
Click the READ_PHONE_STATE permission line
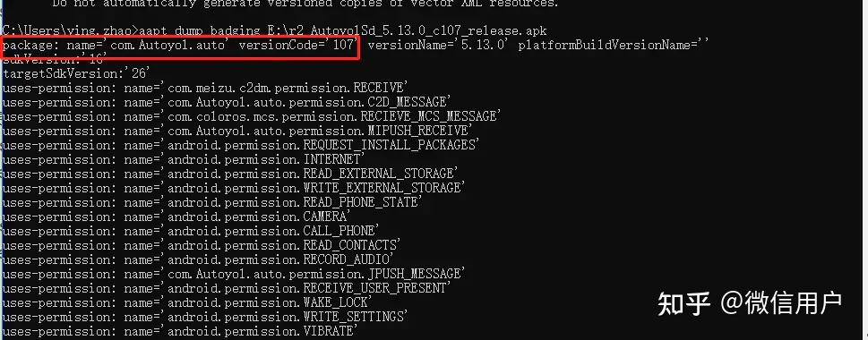pyautogui.click(x=212, y=203)
